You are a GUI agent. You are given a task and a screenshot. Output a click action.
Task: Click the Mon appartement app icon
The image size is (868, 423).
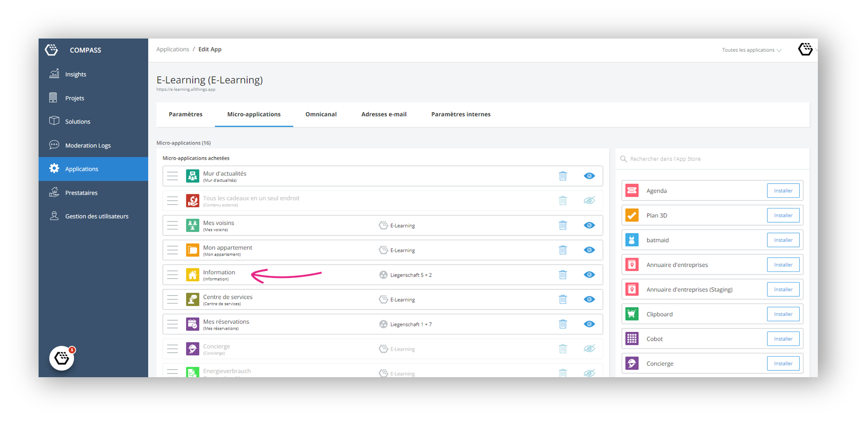192,250
